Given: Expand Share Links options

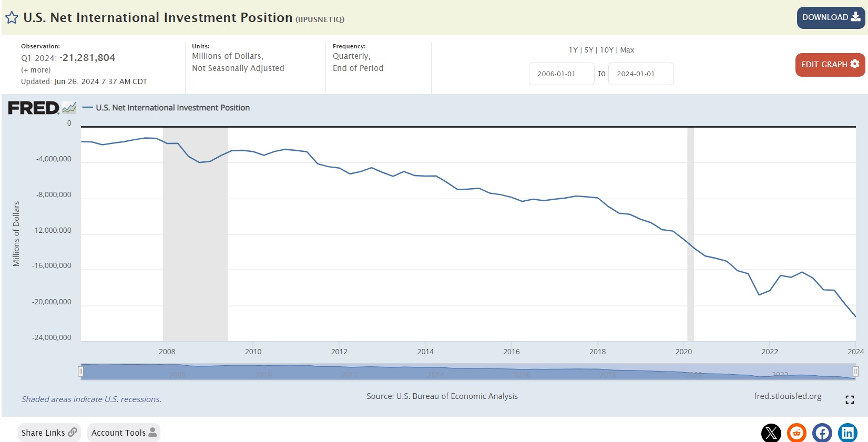Looking at the screenshot, I should (x=49, y=433).
